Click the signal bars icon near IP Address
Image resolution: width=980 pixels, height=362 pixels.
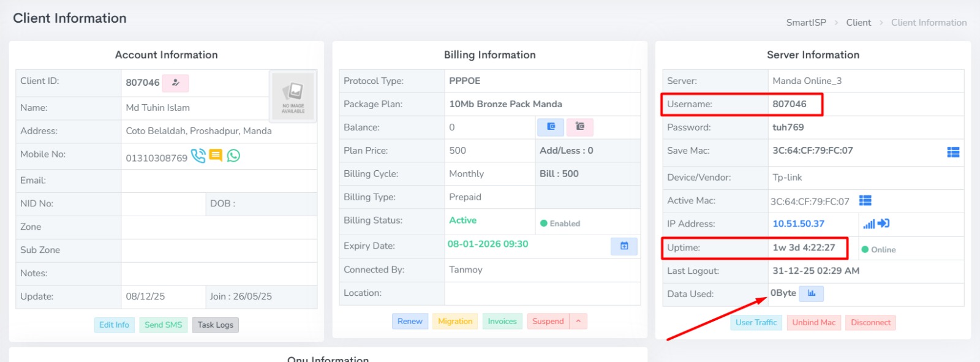click(x=869, y=224)
